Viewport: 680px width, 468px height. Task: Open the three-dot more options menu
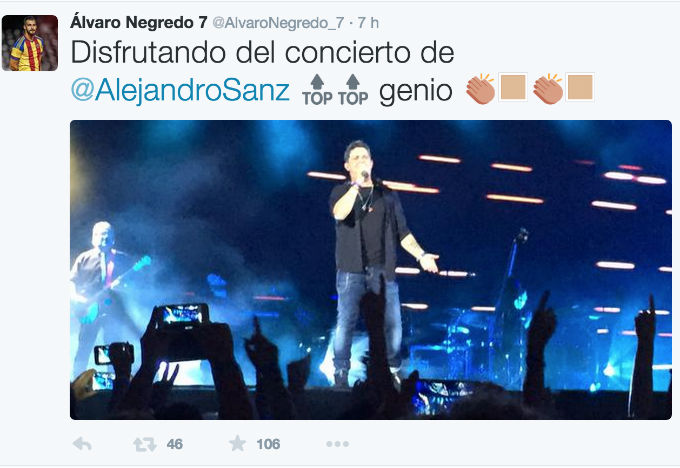pos(337,444)
